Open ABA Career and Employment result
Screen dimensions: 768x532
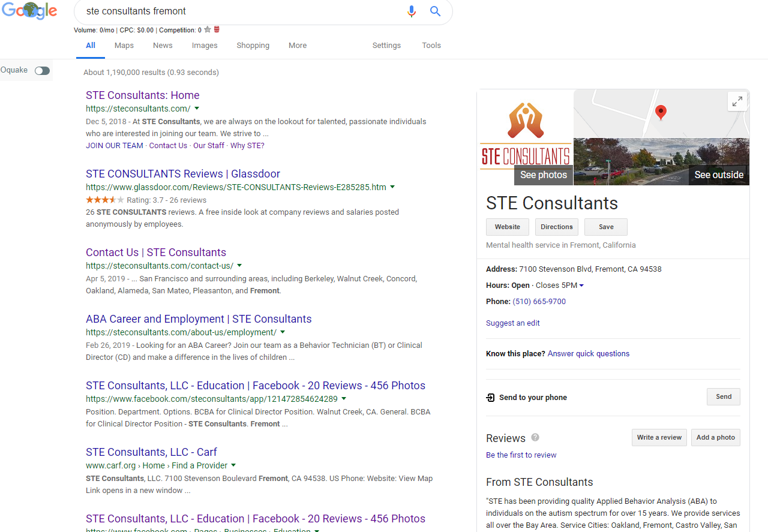tap(199, 319)
